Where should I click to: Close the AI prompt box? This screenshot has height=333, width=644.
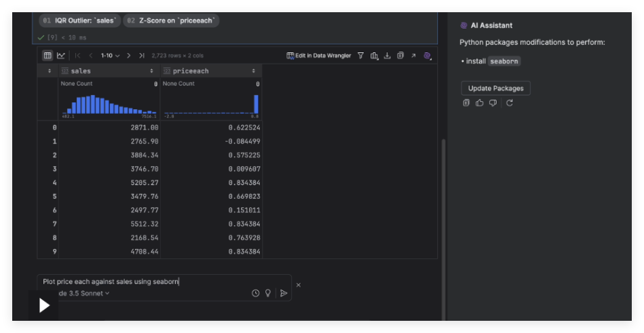(x=299, y=285)
